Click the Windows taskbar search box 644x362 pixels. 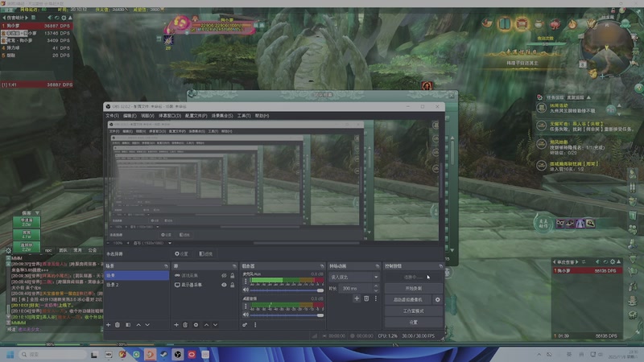click(x=52, y=354)
